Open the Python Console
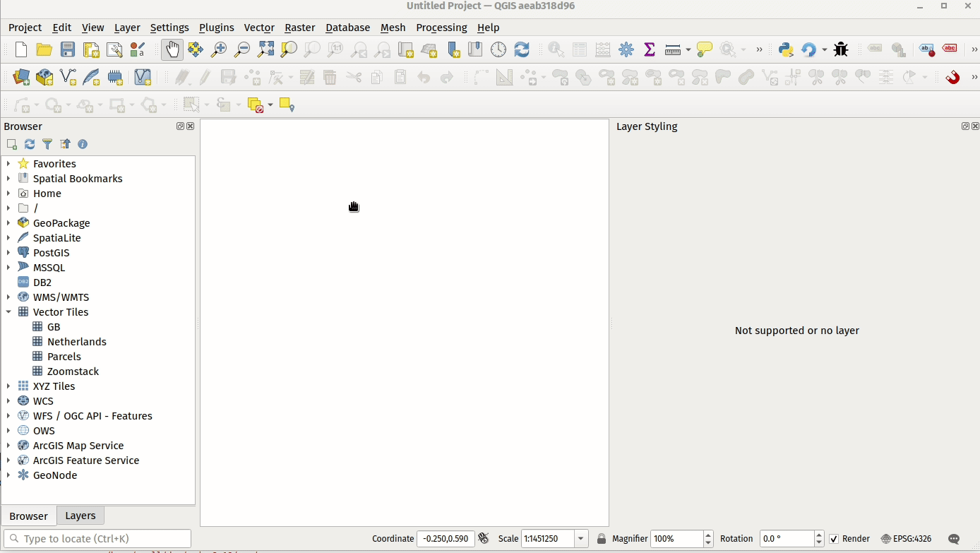980x553 pixels. pos(785,49)
